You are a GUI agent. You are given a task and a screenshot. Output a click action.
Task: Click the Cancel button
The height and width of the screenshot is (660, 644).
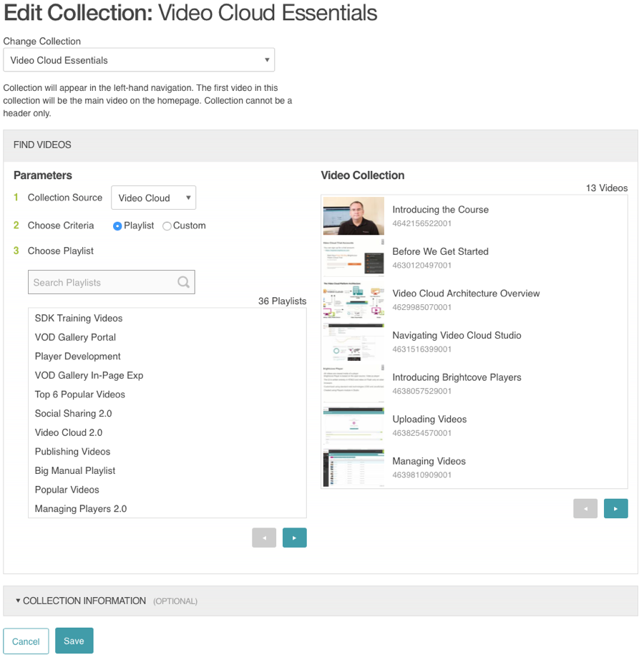point(26,641)
